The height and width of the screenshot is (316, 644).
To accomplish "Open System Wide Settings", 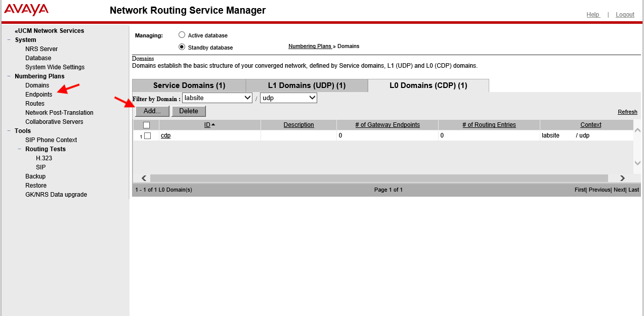I will coord(55,67).
